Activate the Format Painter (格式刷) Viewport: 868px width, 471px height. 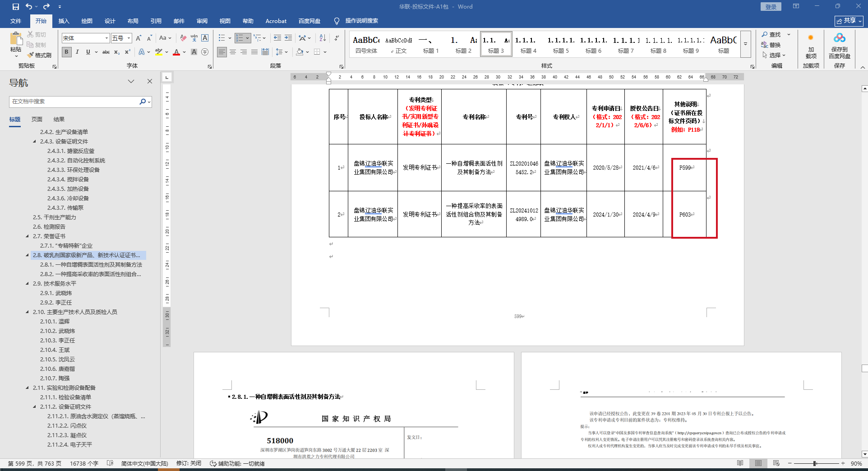(39, 55)
